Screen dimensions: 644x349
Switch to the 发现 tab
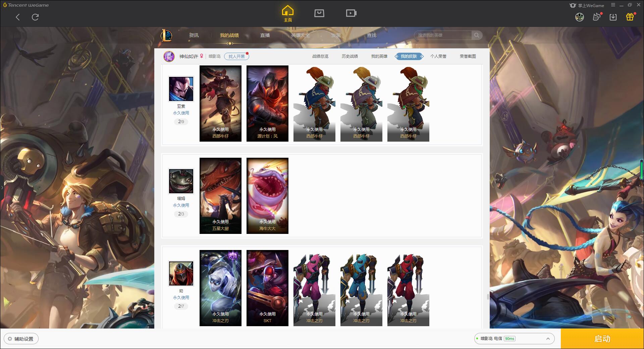336,35
